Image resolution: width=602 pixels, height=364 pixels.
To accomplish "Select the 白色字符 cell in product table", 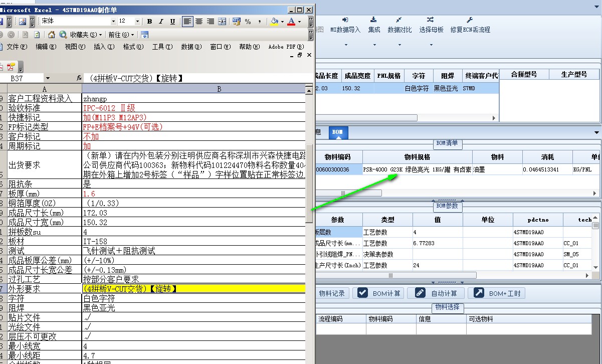I will 419,88.
